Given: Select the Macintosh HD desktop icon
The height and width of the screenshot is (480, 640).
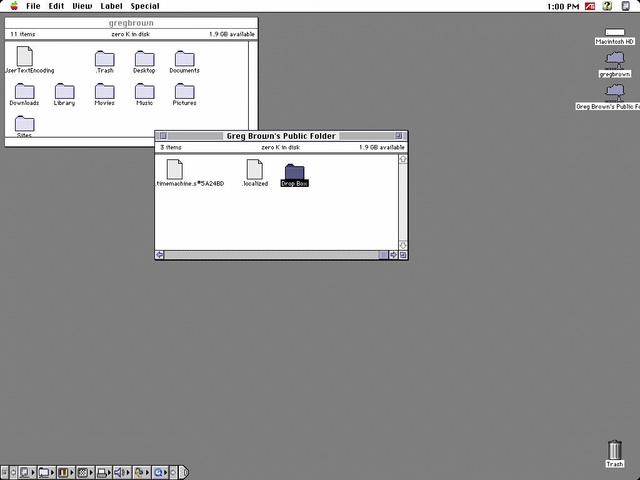Looking at the screenshot, I should 615,36.
